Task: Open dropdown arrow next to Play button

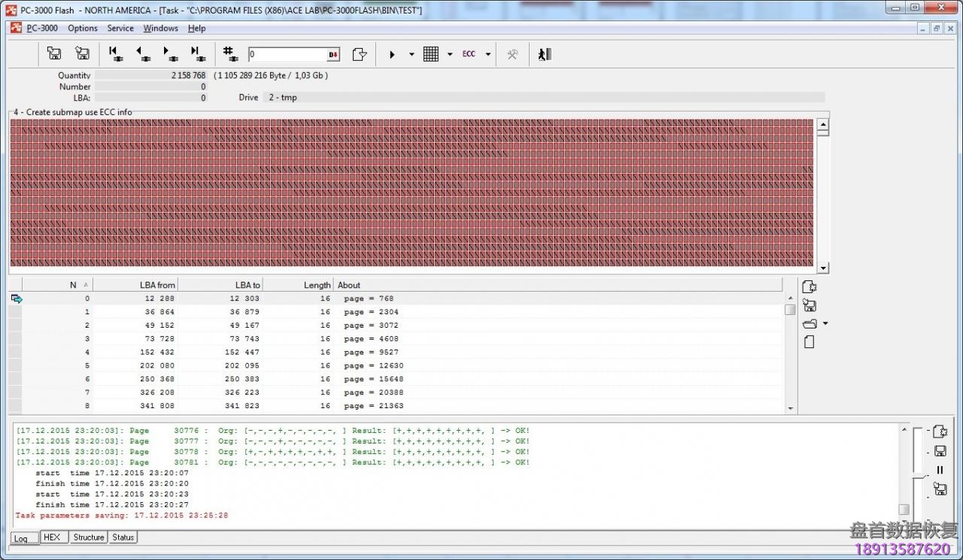Action: click(412, 54)
